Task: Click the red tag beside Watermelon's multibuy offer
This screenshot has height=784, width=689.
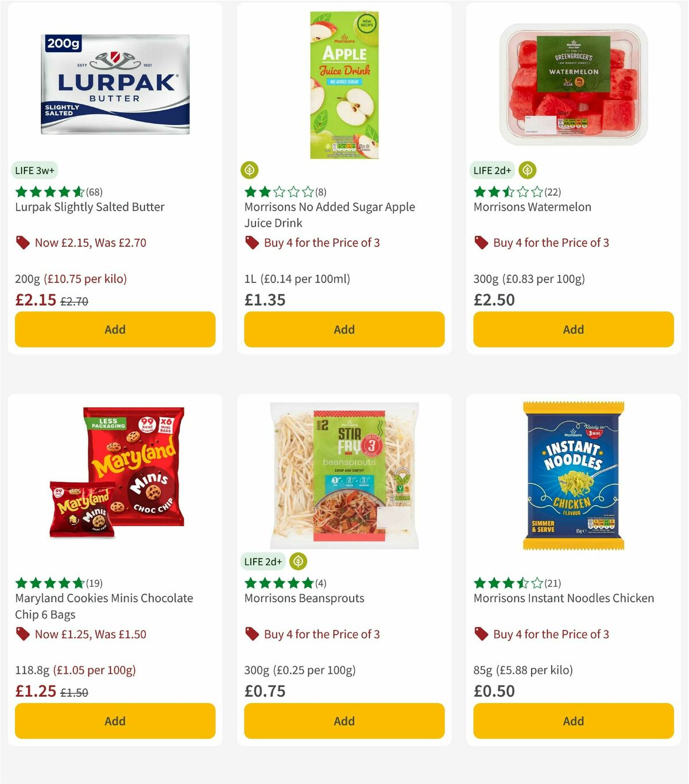Action: pos(480,242)
